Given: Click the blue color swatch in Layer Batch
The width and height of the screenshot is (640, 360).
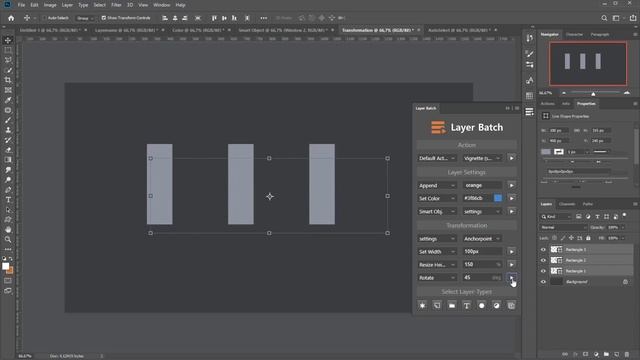Looking at the screenshot, I should (498, 198).
